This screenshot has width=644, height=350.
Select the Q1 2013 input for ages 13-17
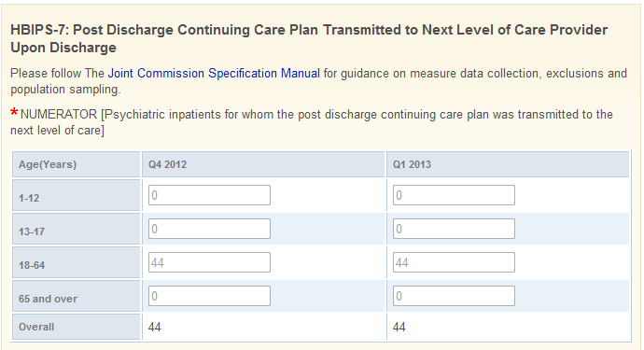[454, 229]
